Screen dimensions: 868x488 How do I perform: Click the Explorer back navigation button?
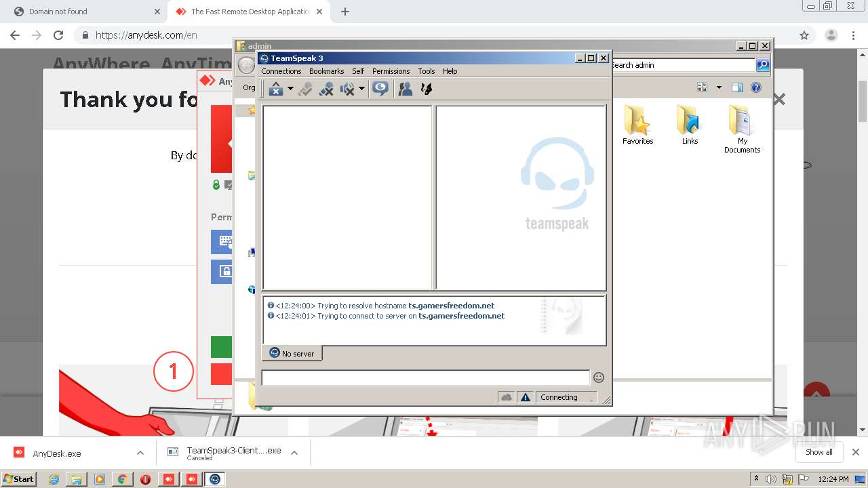pyautogui.click(x=246, y=65)
